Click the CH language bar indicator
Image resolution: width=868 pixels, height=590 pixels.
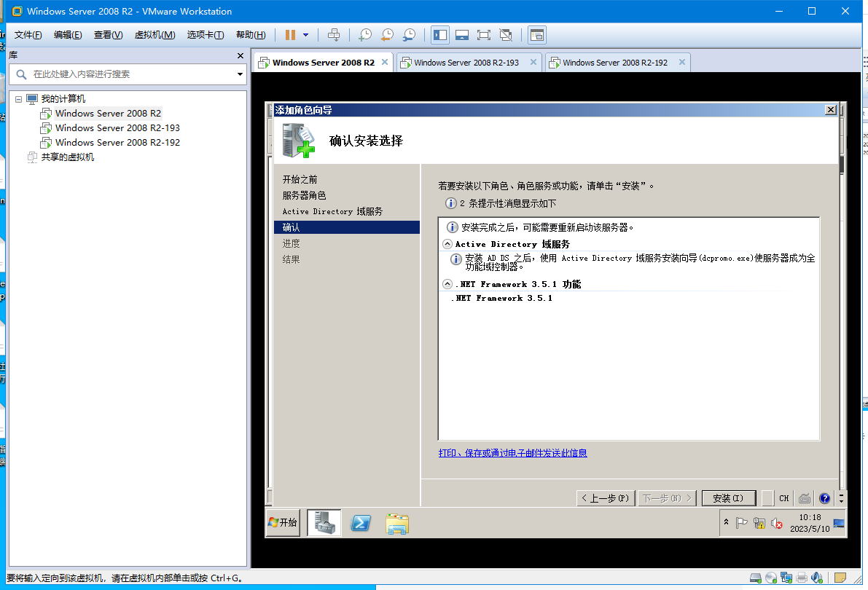pos(784,498)
